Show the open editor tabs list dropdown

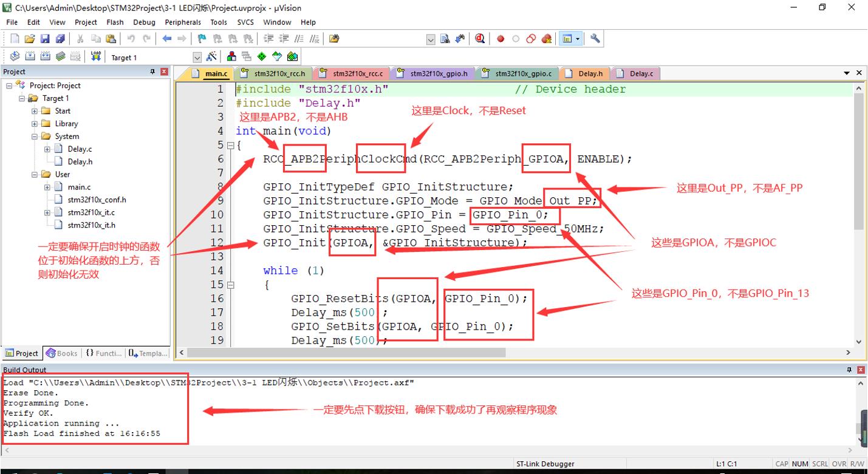click(847, 73)
